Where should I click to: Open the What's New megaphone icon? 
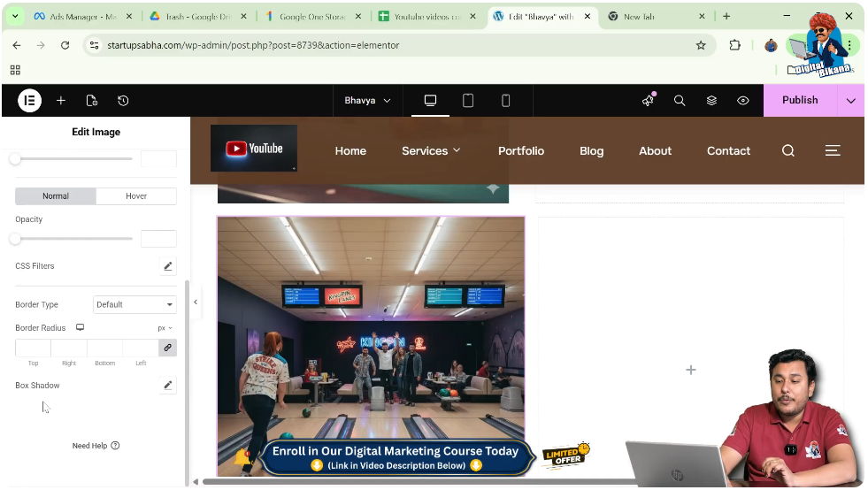[x=648, y=101]
